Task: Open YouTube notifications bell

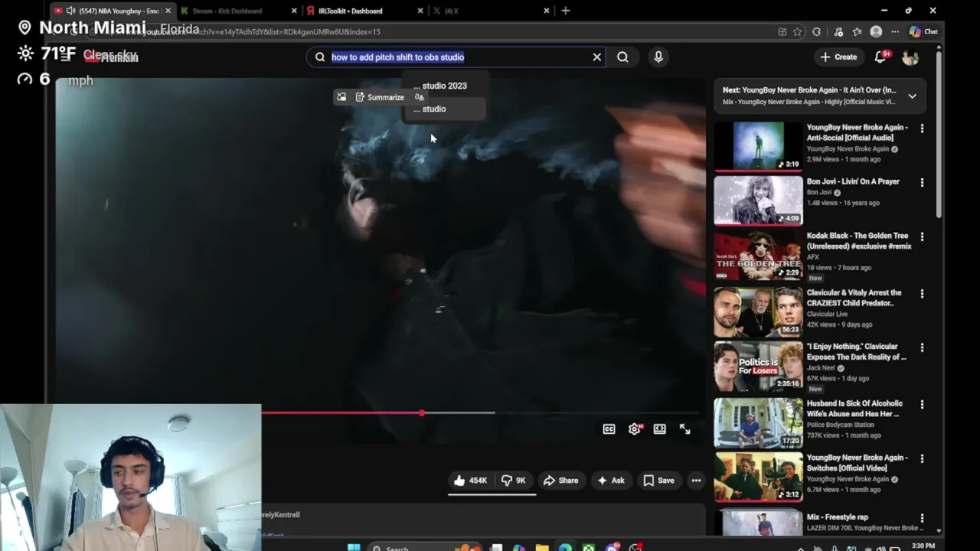Action: point(880,57)
